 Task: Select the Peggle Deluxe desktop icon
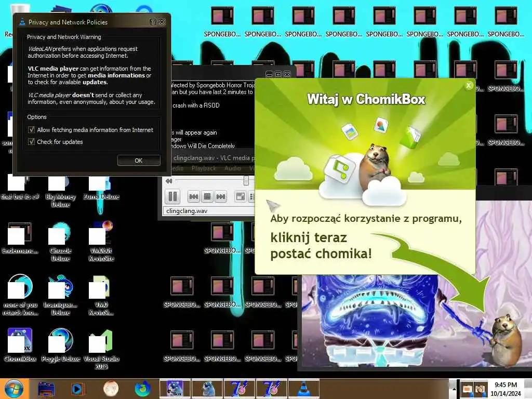point(60,345)
